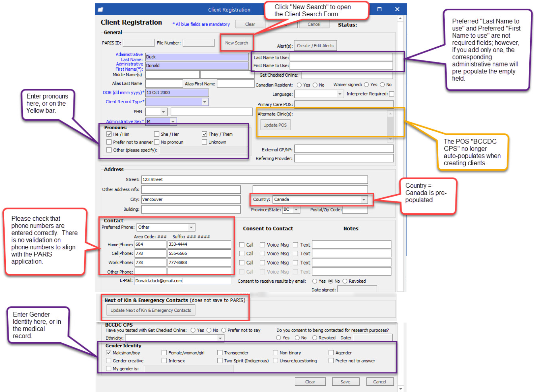
Task: Select Prefer not to say for Get Checked Online
Action: click(224, 330)
